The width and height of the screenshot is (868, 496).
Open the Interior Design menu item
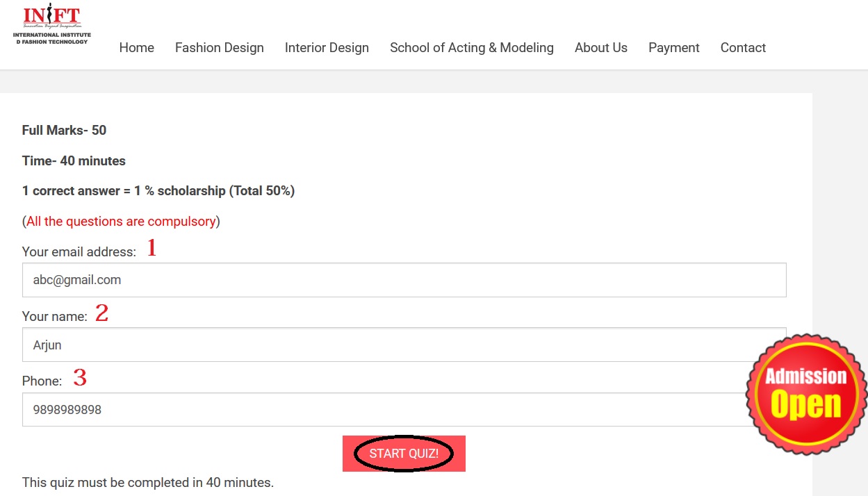pos(327,48)
